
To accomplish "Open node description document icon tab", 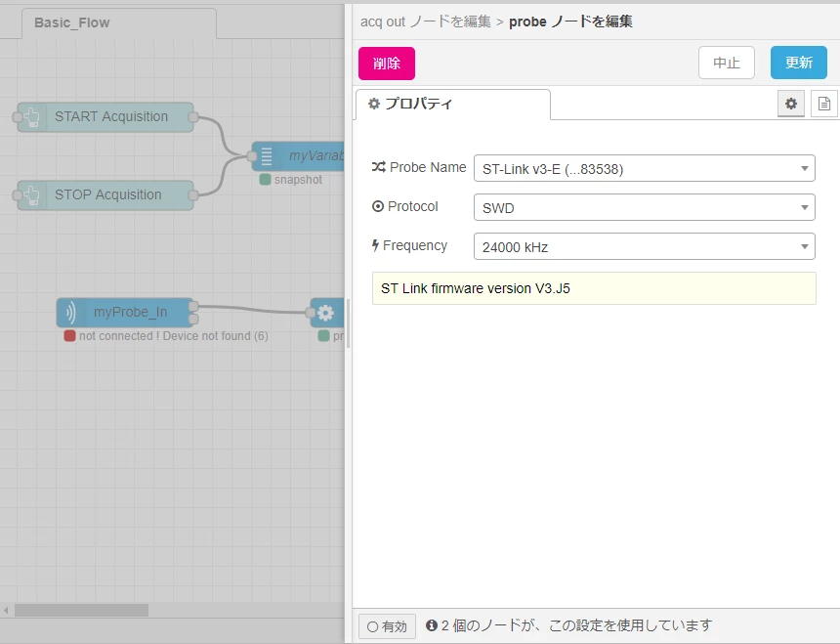I will tap(824, 104).
